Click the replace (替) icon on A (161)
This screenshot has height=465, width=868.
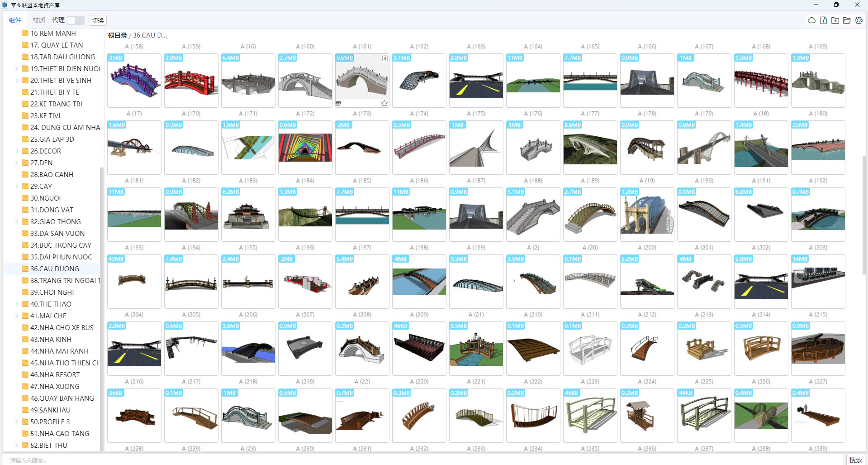pos(338,103)
